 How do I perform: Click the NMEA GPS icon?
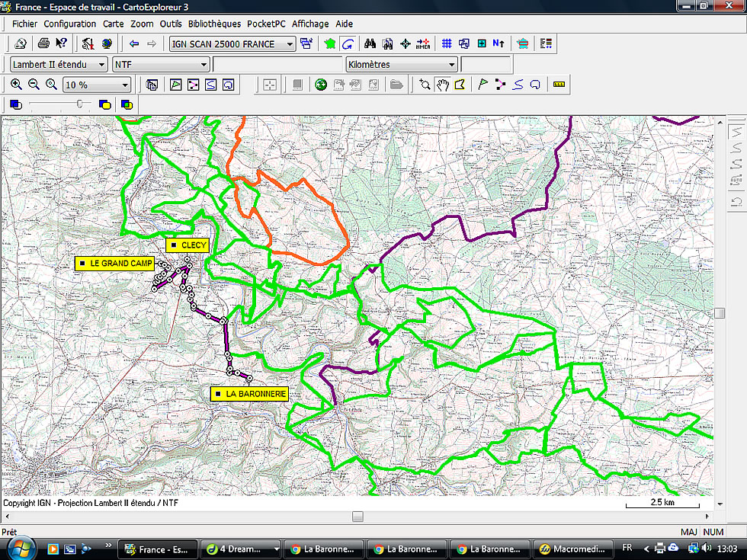(423, 44)
